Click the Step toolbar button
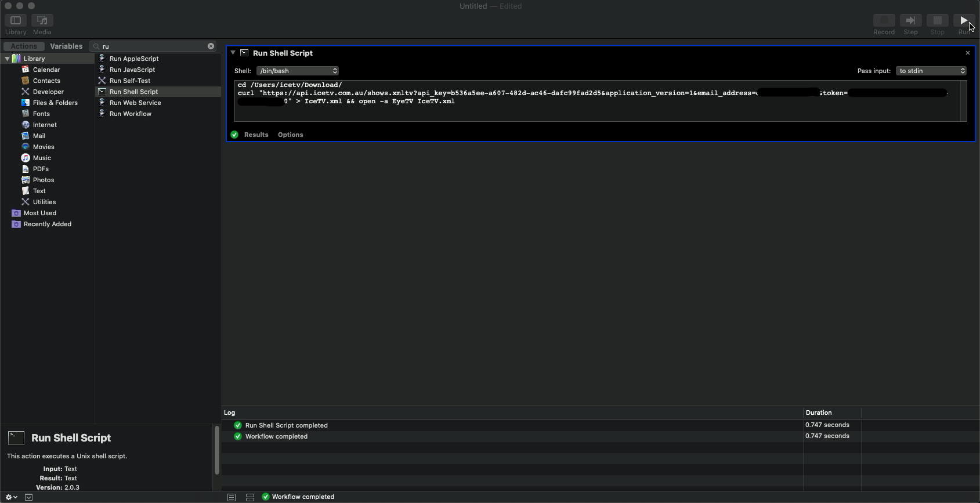This screenshot has width=980, height=503. [x=910, y=20]
